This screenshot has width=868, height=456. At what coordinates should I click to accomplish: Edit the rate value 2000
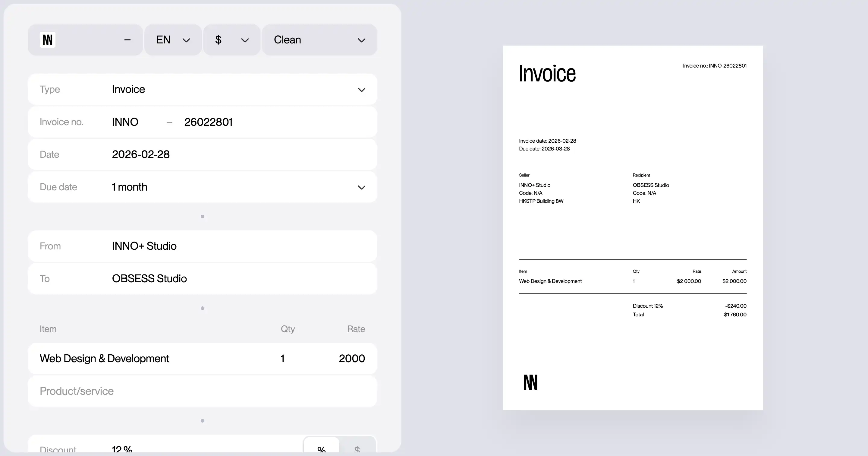352,359
